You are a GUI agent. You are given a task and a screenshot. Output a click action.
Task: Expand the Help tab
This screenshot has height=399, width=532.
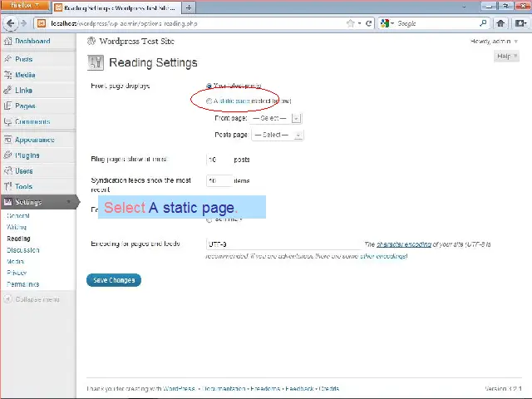[506, 56]
